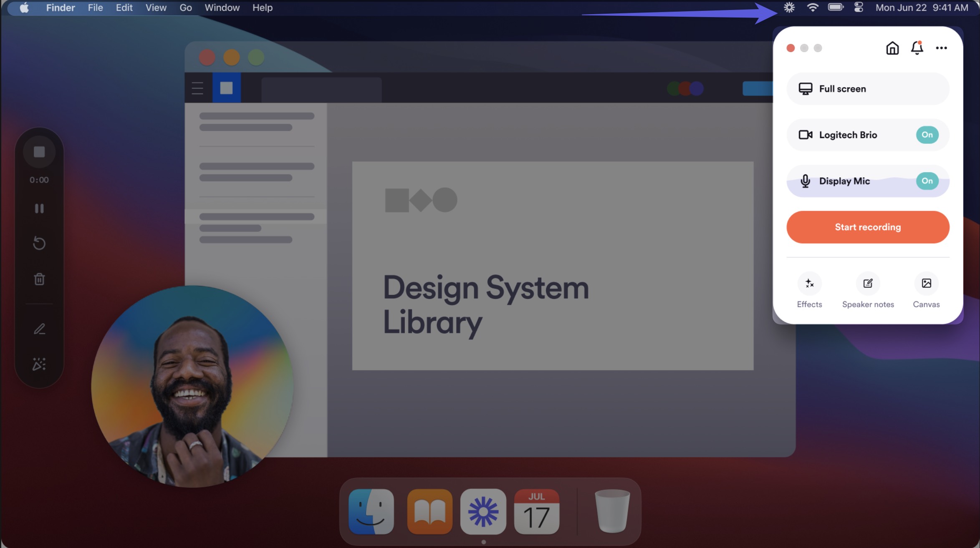The width and height of the screenshot is (980, 548).
Task: Open the notifications bell
Action: click(x=917, y=48)
